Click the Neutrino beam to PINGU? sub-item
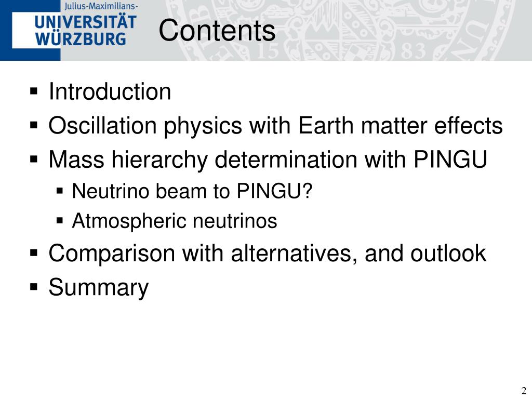532x399 pixels. tap(192, 191)
